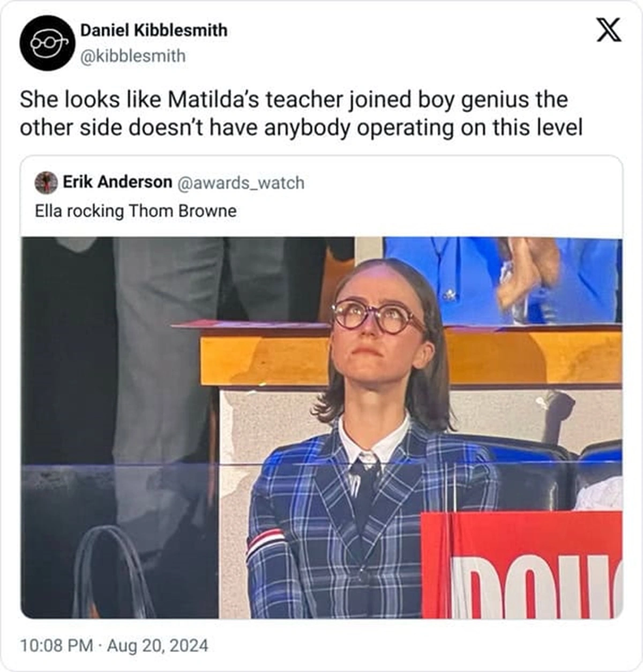Open the @awards_watch handle

tap(240, 183)
